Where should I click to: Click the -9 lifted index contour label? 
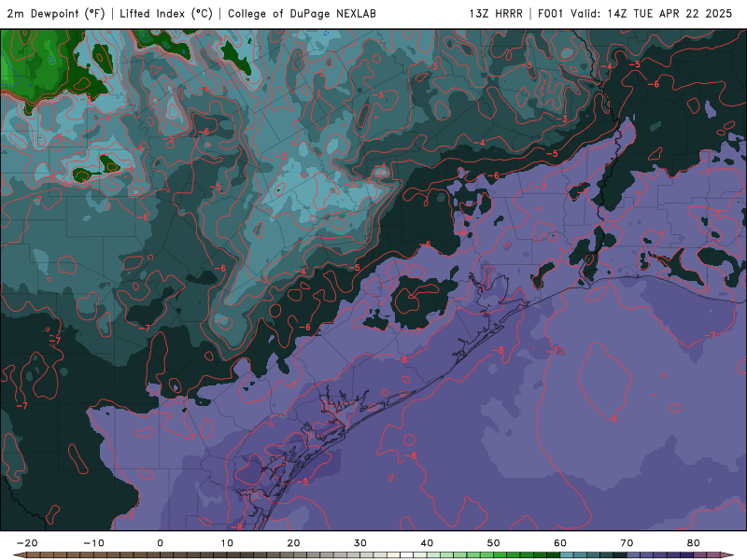tap(303, 482)
